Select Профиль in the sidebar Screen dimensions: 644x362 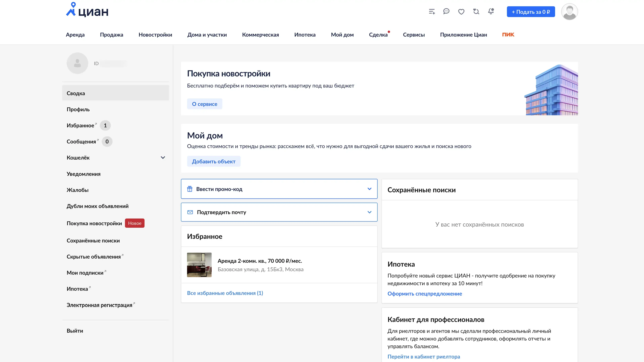click(78, 109)
